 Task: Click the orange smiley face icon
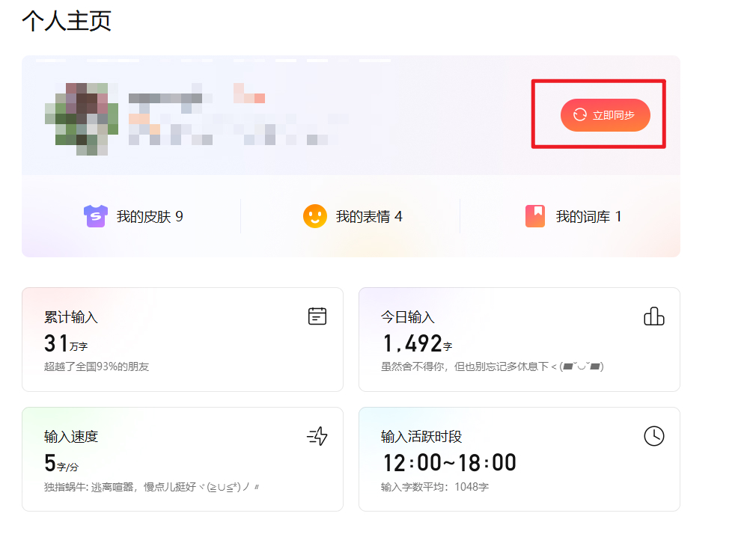pos(315,216)
